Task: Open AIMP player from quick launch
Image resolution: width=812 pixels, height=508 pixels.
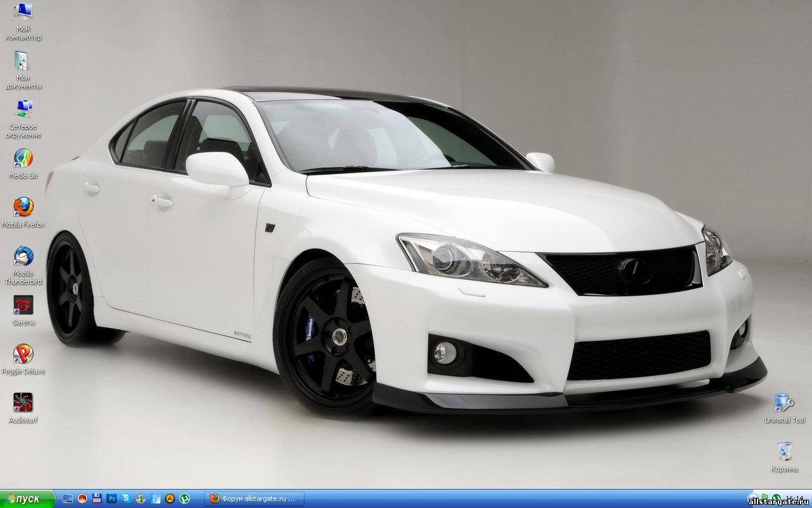Action: click(170, 499)
